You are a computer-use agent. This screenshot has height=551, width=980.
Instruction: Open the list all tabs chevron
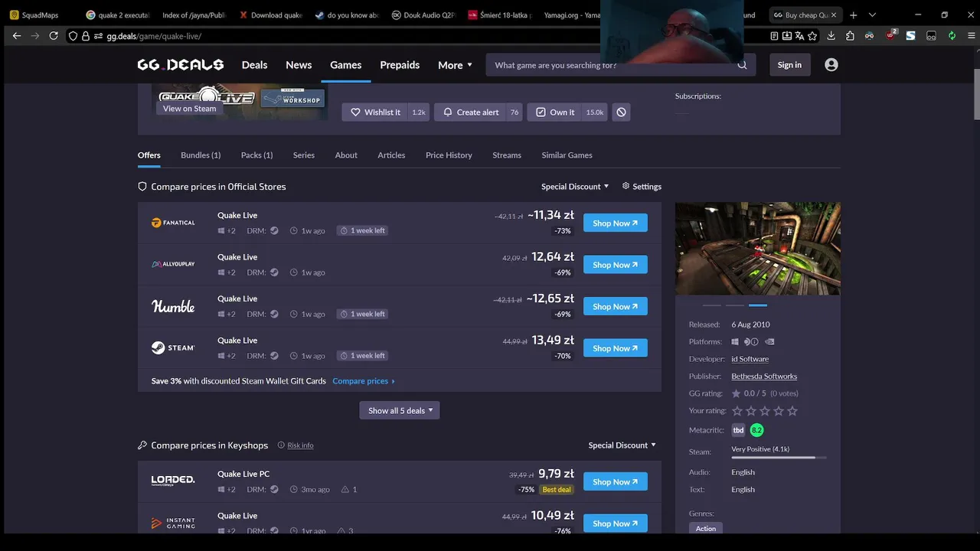(872, 15)
